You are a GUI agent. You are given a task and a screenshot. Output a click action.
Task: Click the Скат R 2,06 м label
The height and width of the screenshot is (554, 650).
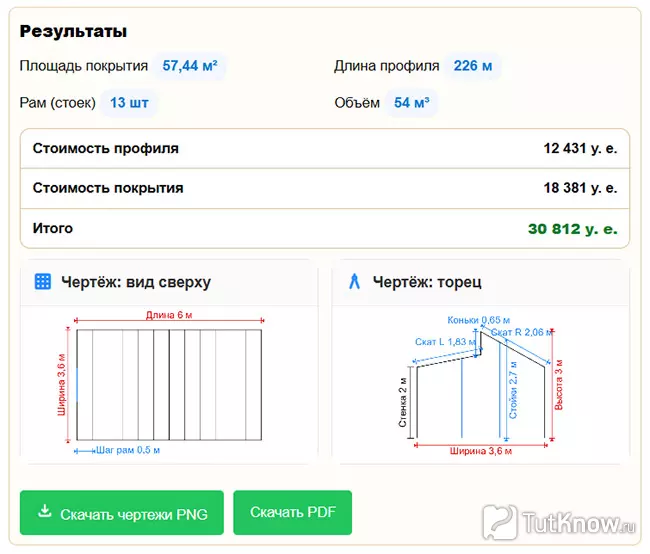(521, 333)
